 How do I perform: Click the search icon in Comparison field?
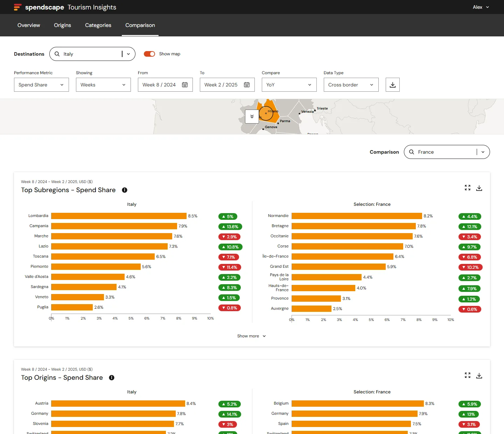(x=412, y=152)
